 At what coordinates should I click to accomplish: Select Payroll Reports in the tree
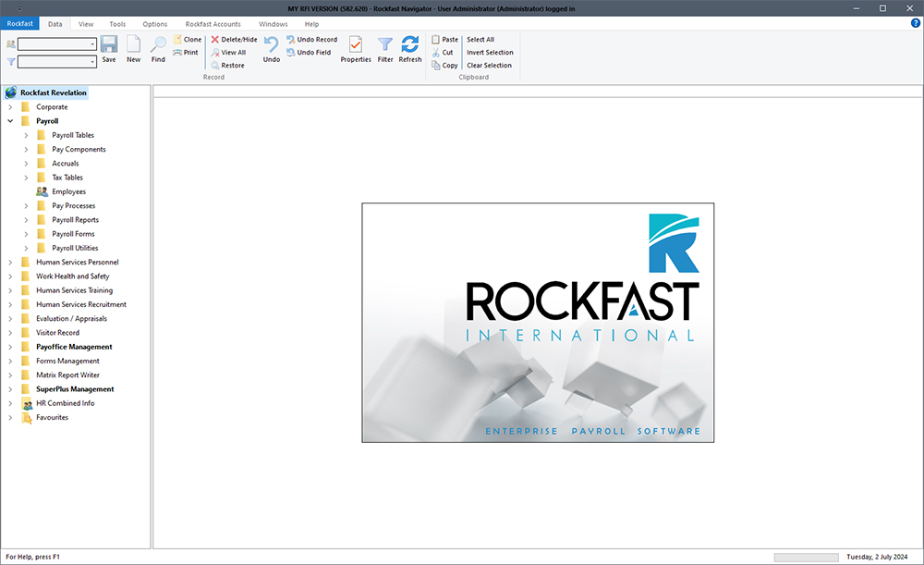(x=76, y=220)
